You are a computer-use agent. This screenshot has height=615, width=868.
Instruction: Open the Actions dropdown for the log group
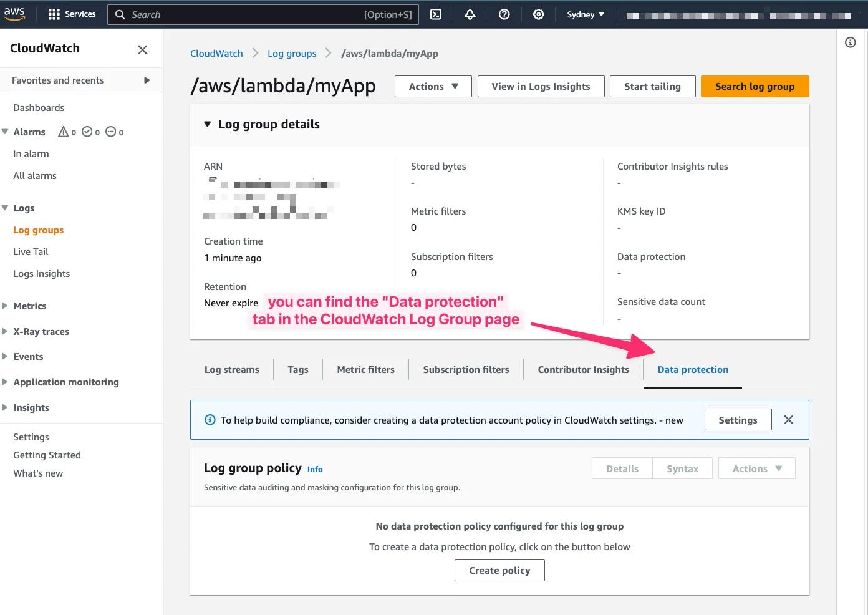point(433,86)
